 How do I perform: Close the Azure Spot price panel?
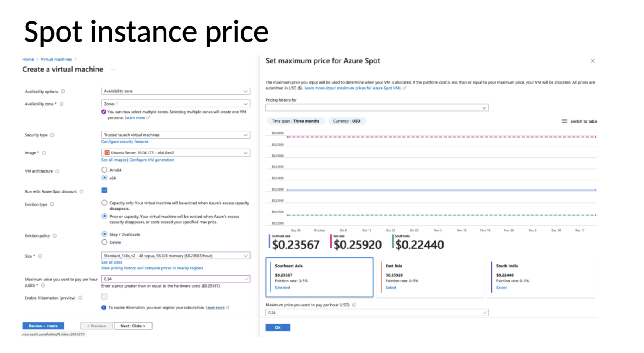point(592,61)
